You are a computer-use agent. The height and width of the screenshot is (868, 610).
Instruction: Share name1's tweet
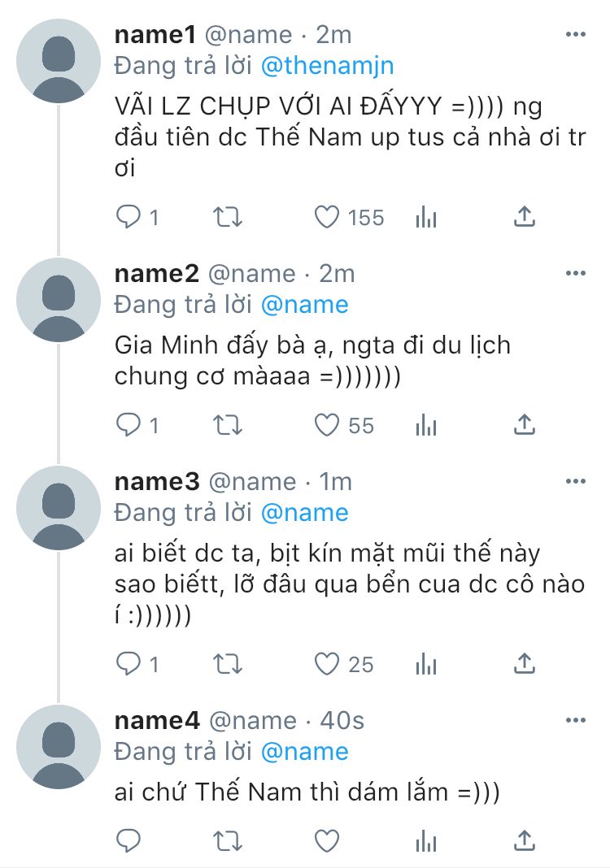tap(525, 216)
